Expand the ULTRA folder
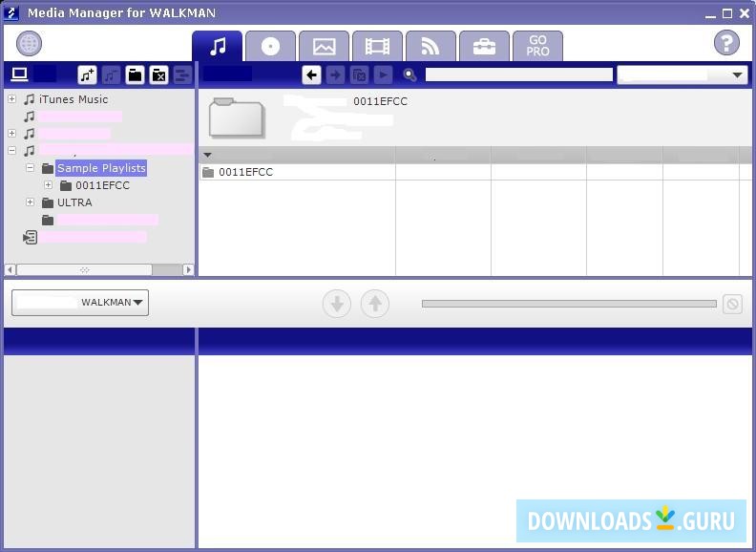The width and height of the screenshot is (756, 552). (30, 202)
